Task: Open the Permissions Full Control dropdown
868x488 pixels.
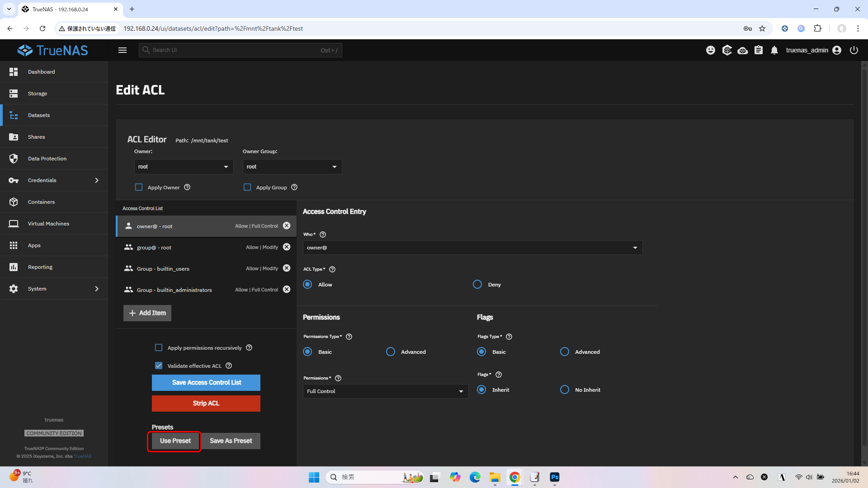Action: (385, 391)
